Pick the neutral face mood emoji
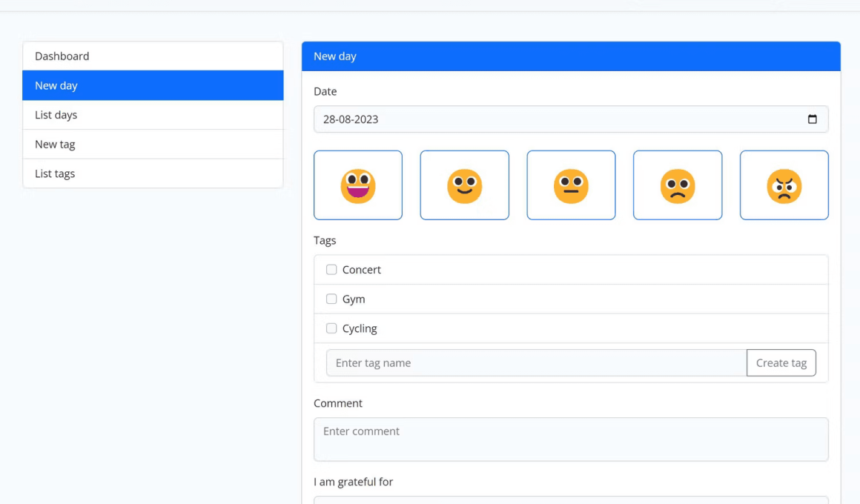860x504 pixels. point(571,185)
